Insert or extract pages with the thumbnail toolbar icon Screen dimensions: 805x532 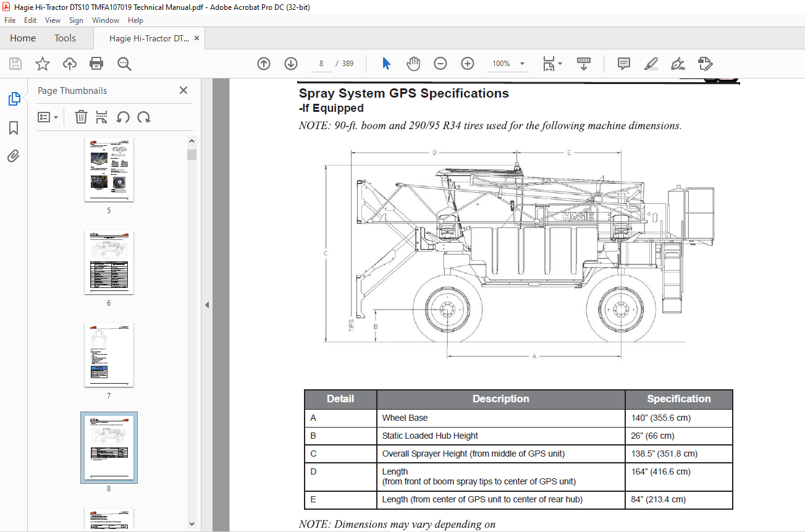pos(102,117)
